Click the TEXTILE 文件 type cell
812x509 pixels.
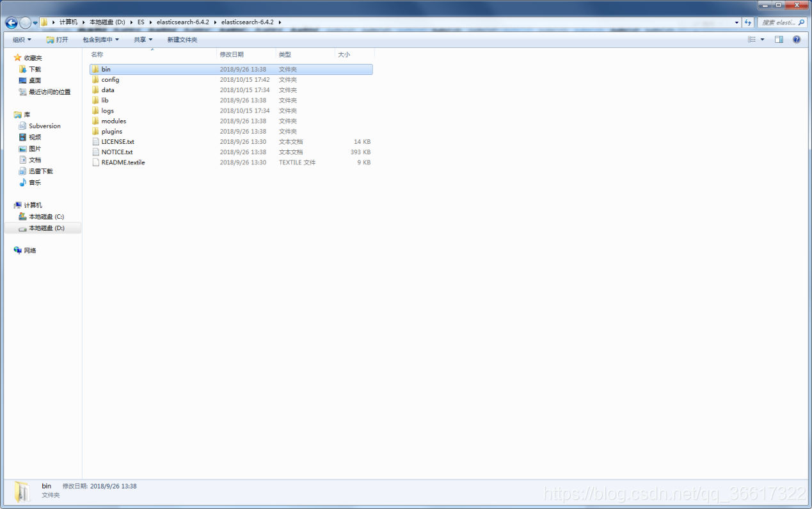[297, 162]
